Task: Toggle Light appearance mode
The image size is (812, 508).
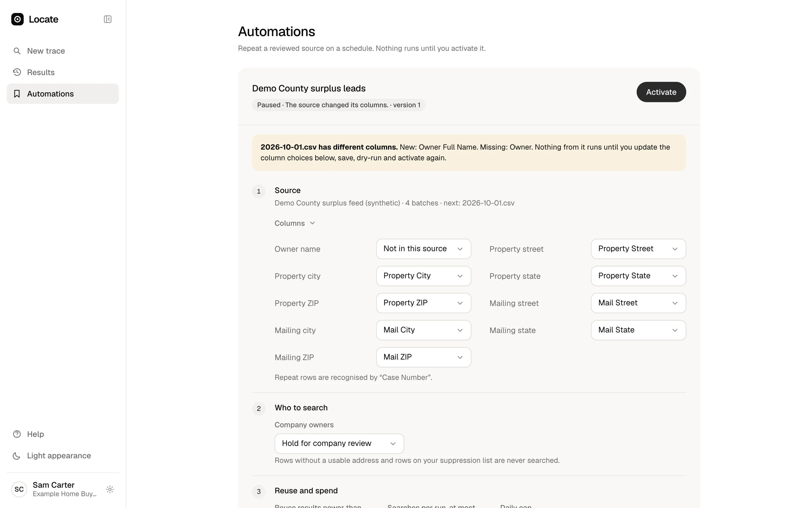Action: [x=63, y=456]
